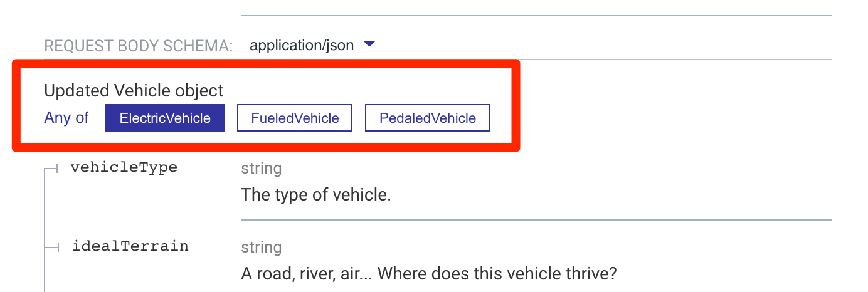868x292 pixels.
Task: Click the divider line under application/json
Action: [536, 60]
